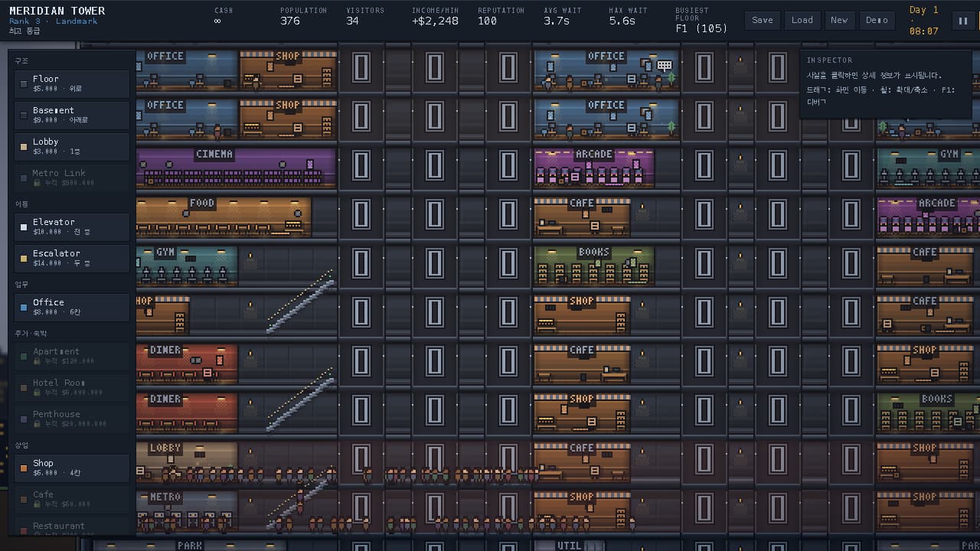Viewport: 980px width, 551px height.
Task: Click the locked Cafe build item
Action: [72, 499]
